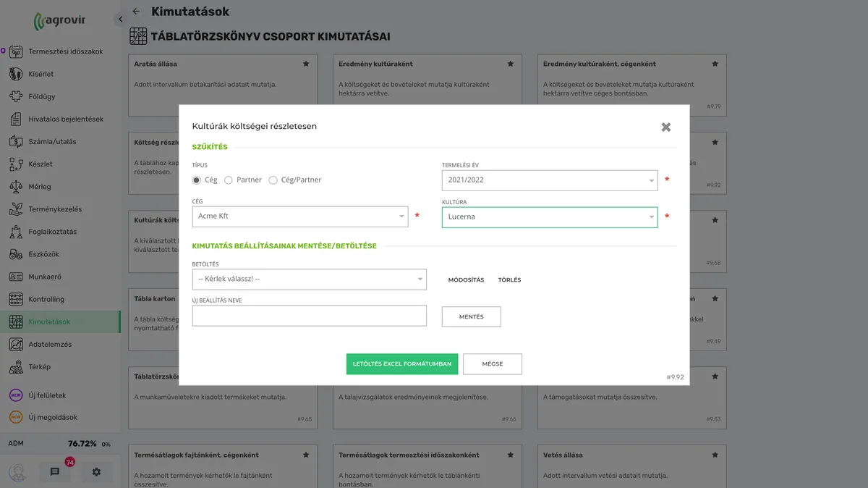This screenshot has width=868, height=488.
Task: Open the Termelési év dropdown
Action: 549,180
